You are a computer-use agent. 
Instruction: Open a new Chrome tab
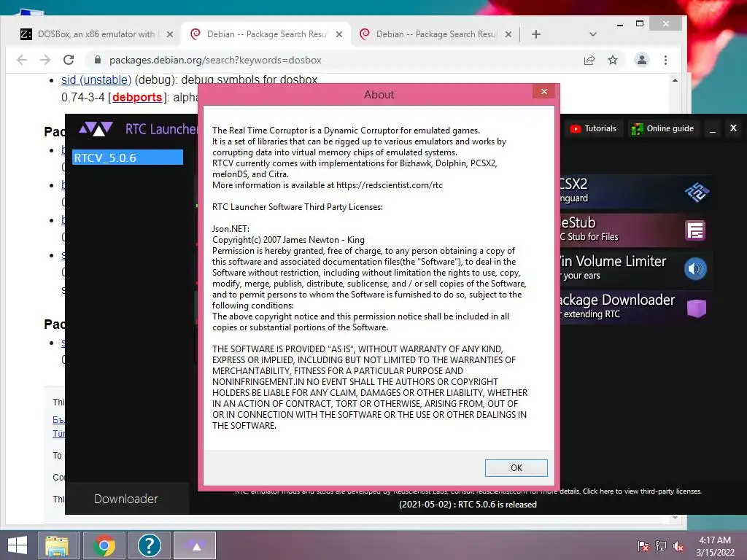[536, 34]
